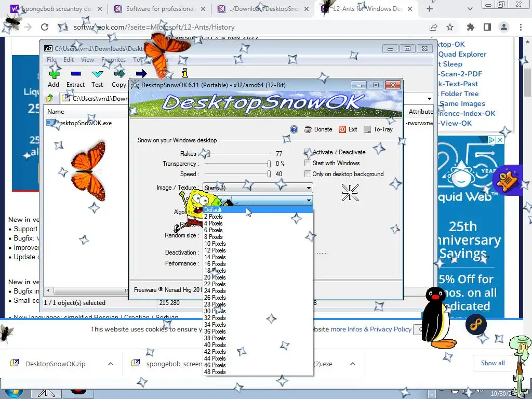Reload the browser page
Viewport: 532px width, 399px height.
click(x=45, y=27)
